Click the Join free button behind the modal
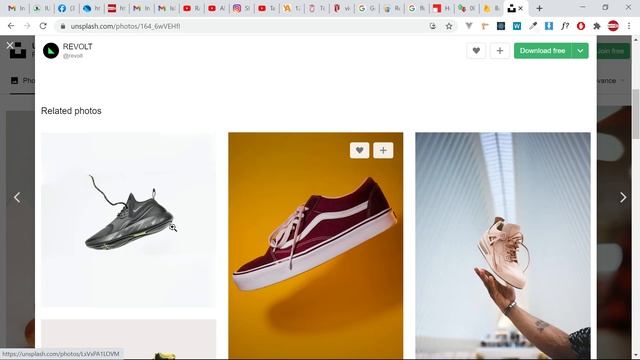 point(613,51)
